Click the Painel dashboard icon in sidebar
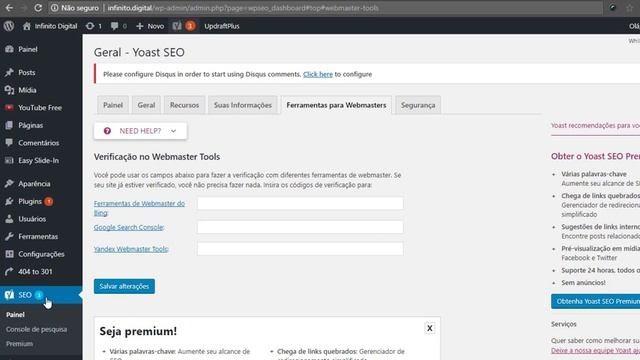Image resolution: width=640 pixels, height=360 pixels. click(9, 49)
